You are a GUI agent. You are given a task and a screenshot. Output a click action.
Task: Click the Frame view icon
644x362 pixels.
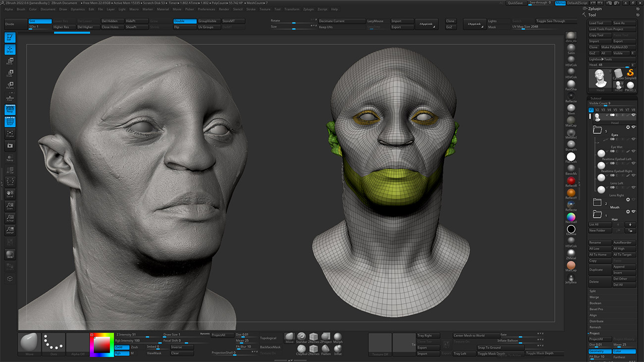click(10, 134)
